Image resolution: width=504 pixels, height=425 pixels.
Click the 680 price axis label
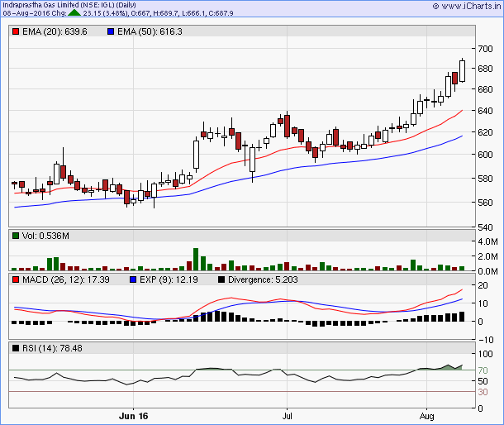click(x=485, y=69)
